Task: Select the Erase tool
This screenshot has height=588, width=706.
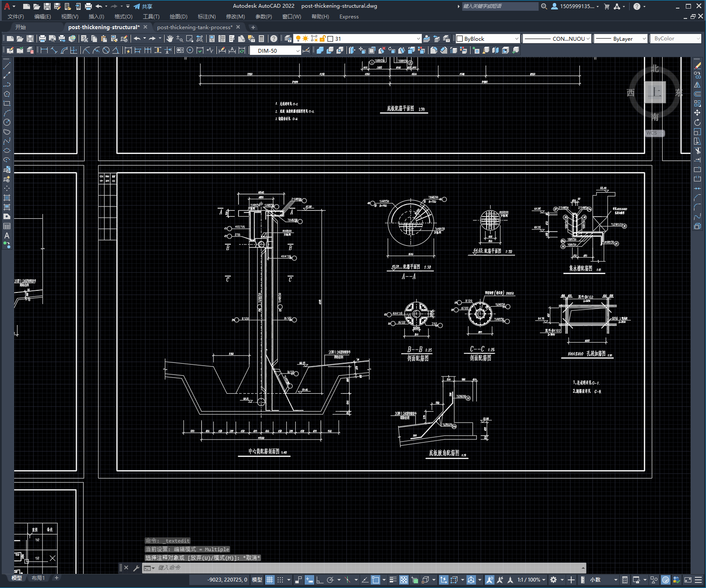Action: point(697,66)
